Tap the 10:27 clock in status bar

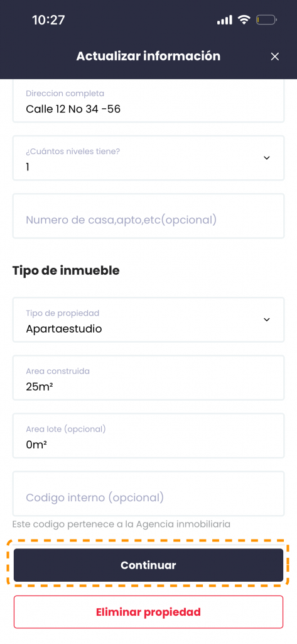48,19
